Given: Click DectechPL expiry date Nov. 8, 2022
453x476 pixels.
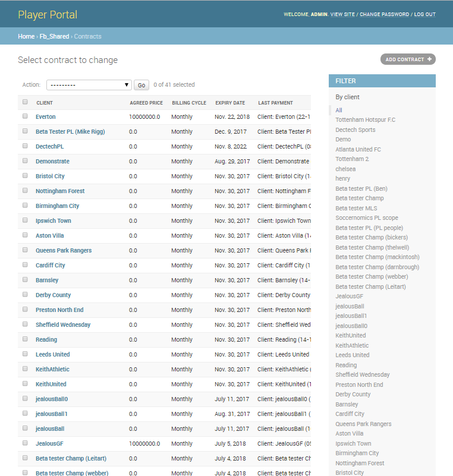Looking at the screenshot, I should click(x=231, y=147).
